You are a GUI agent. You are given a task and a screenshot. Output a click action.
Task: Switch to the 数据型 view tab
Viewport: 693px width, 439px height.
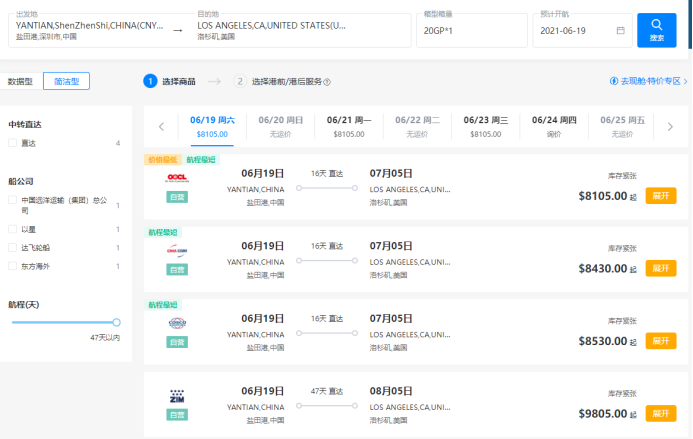pyautogui.click(x=20, y=81)
